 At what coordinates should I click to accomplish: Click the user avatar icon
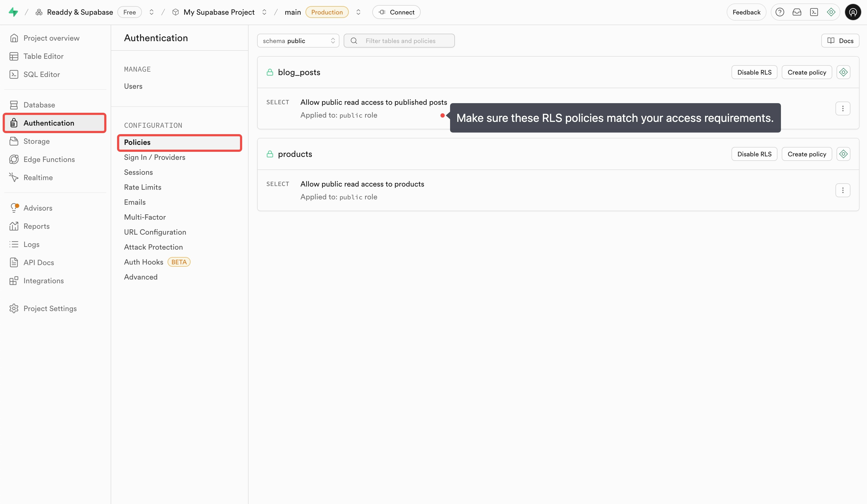click(x=853, y=12)
